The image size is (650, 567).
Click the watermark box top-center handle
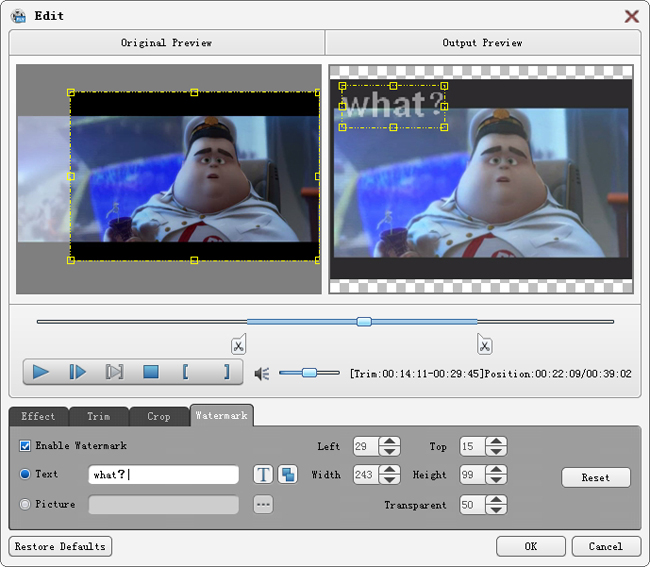click(393, 86)
